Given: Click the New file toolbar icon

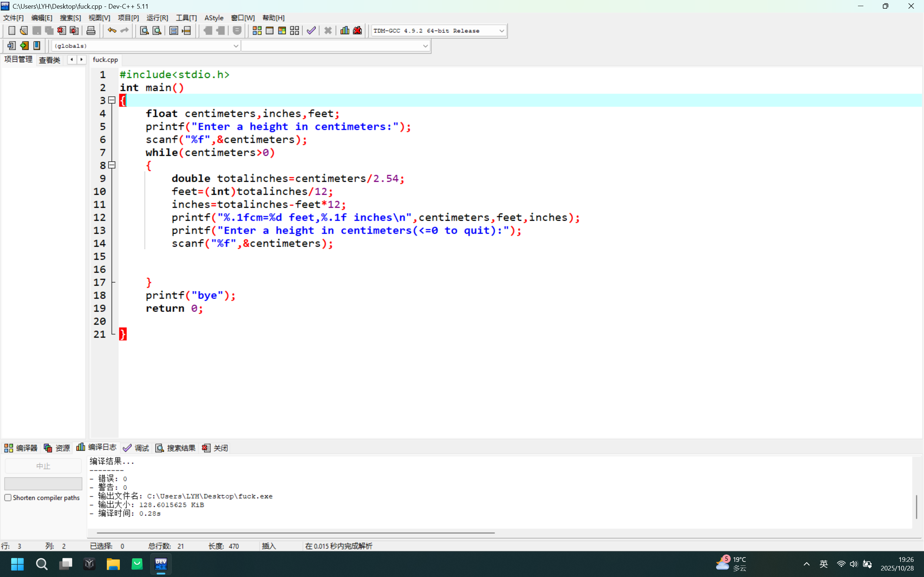Looking at the screenshot, I should [x=12, y=31].
